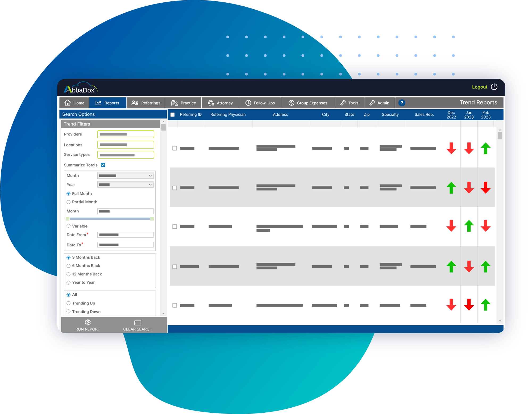
Task: Click the Practice building icon
Action: [x=174, y=103]
